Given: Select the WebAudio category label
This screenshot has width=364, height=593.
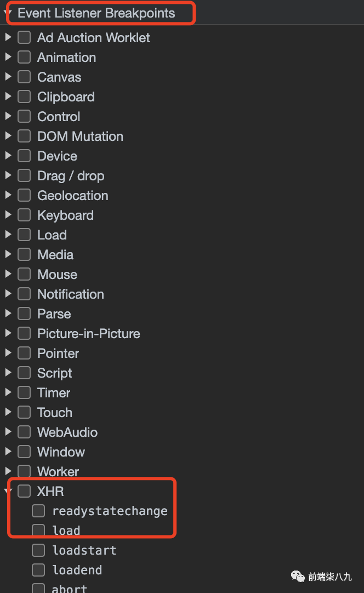Looking at the screenshot, I should [x=67, y=432].
